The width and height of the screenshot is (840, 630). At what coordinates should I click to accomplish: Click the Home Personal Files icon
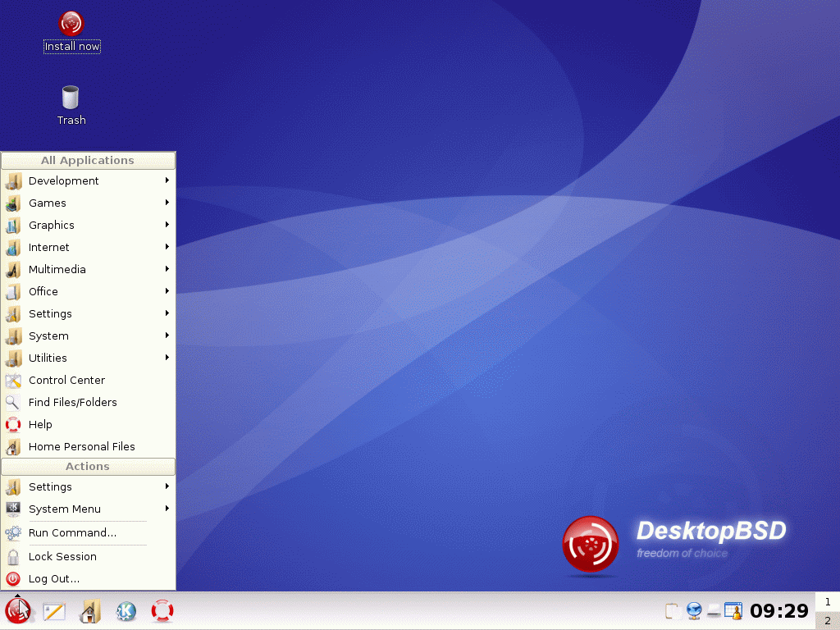click(x=13, y=447)
